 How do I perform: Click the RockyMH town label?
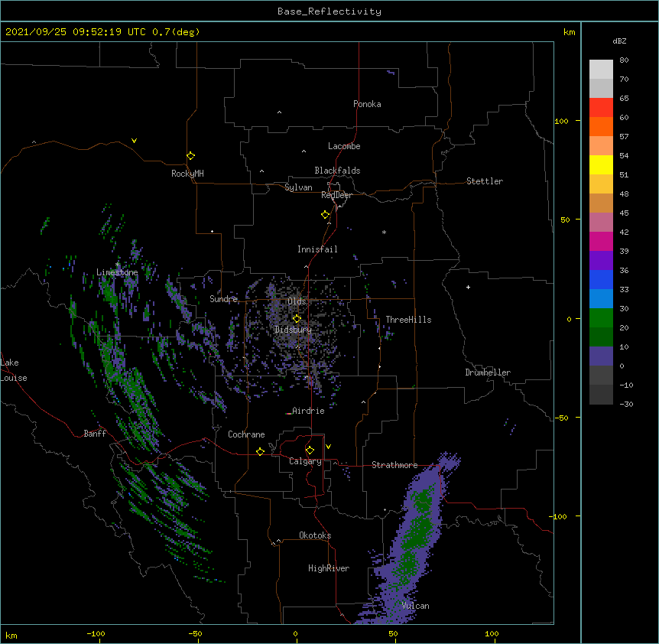click(x=187, y=174)
